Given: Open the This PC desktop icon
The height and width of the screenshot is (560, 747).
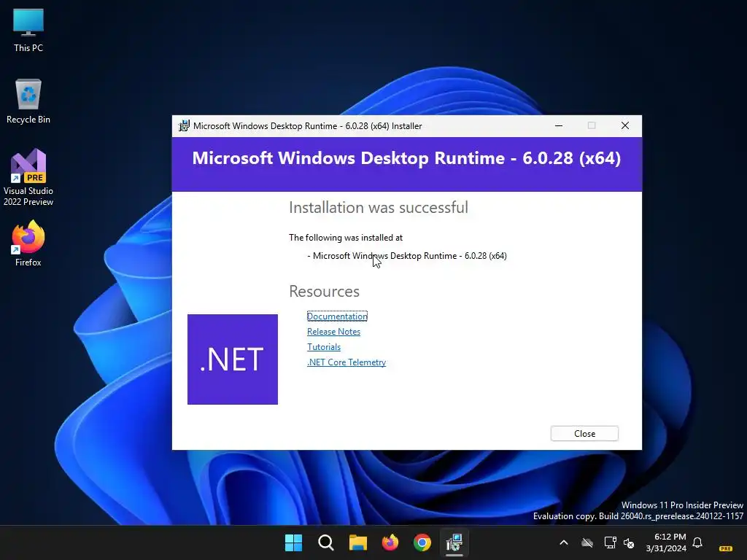Looking at the screenshot, I should click(28, 30).
